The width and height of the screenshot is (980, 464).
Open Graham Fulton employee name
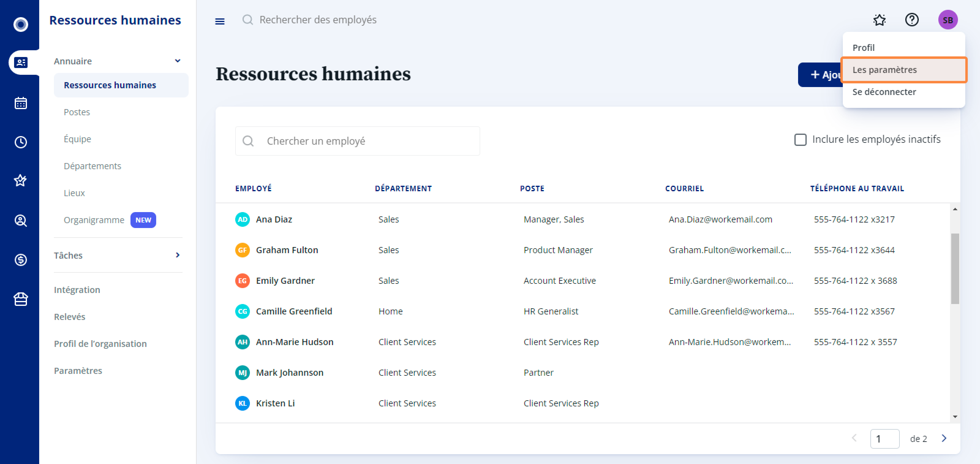tap(287, 250)
